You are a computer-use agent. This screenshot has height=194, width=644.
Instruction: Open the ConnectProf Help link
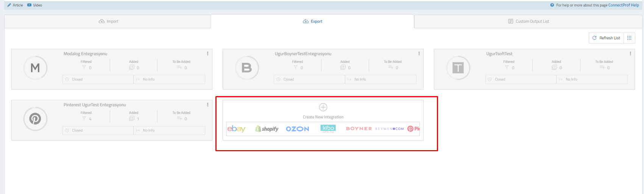(623, 5)
